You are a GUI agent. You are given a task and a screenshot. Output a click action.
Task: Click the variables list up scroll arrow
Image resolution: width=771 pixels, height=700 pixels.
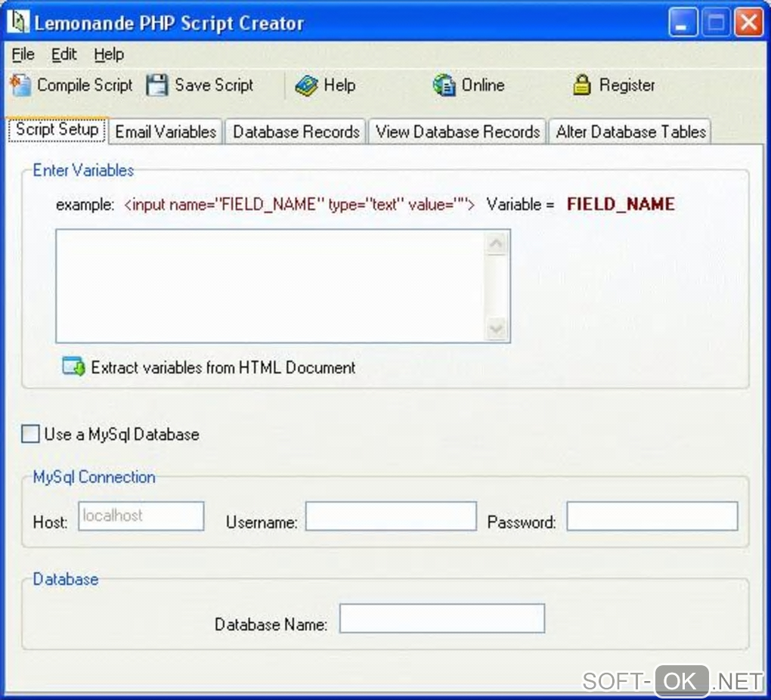496,243
